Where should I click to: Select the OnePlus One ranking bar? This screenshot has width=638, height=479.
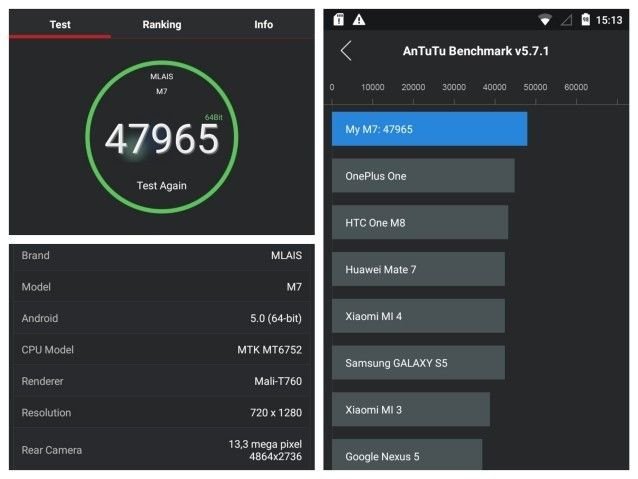pyautogui.click(x=423, y=176)
